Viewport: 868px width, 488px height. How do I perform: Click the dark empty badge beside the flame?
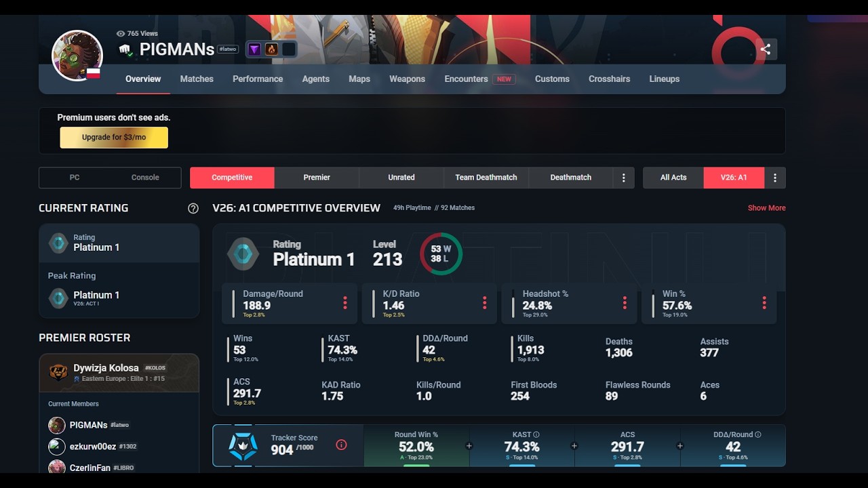(289, 49)
